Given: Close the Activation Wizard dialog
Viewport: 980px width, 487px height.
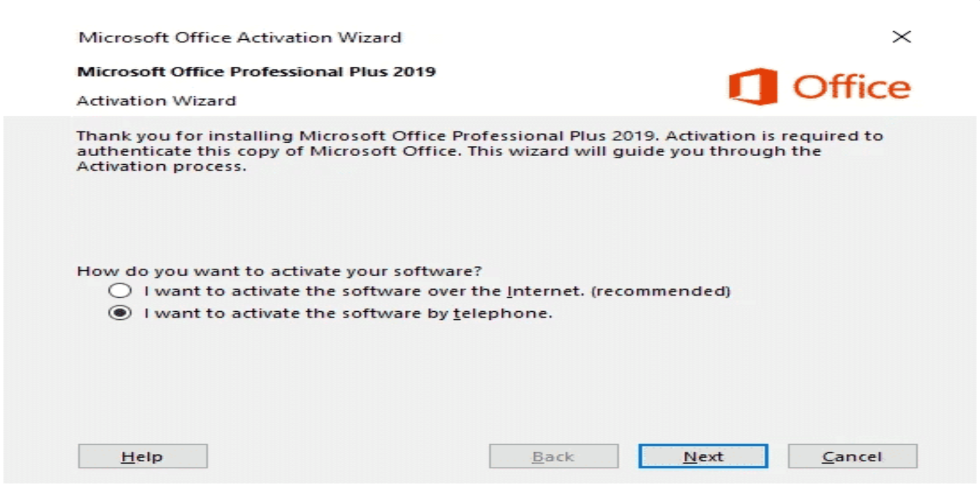Looking at the screenshot, I should pos(901,37).
